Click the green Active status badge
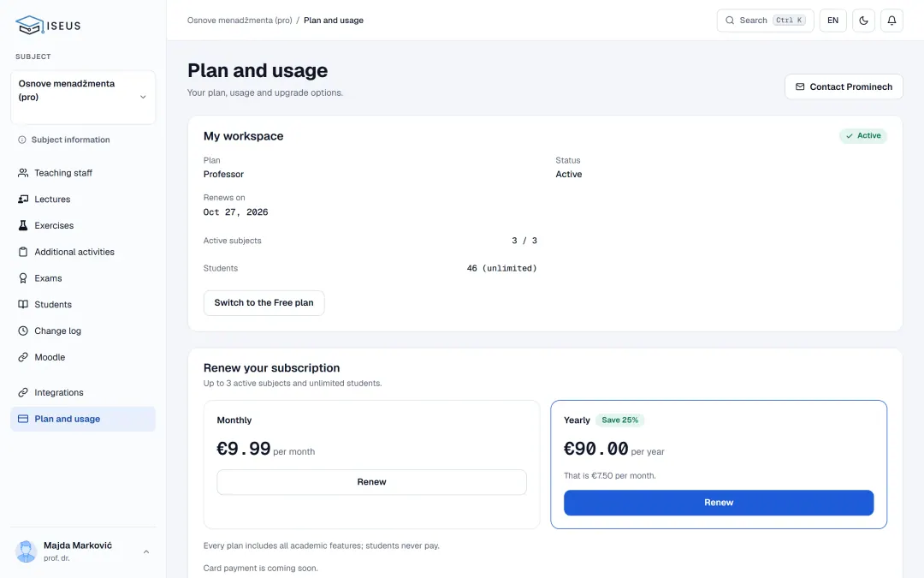This screenshot has height=578, width=924. click(x=862, y=135)
